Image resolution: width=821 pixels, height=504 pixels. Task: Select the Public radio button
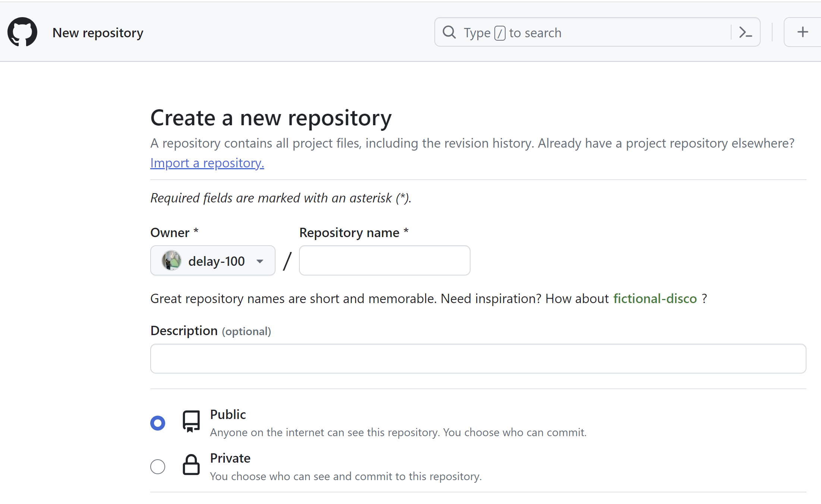(158, 423)
